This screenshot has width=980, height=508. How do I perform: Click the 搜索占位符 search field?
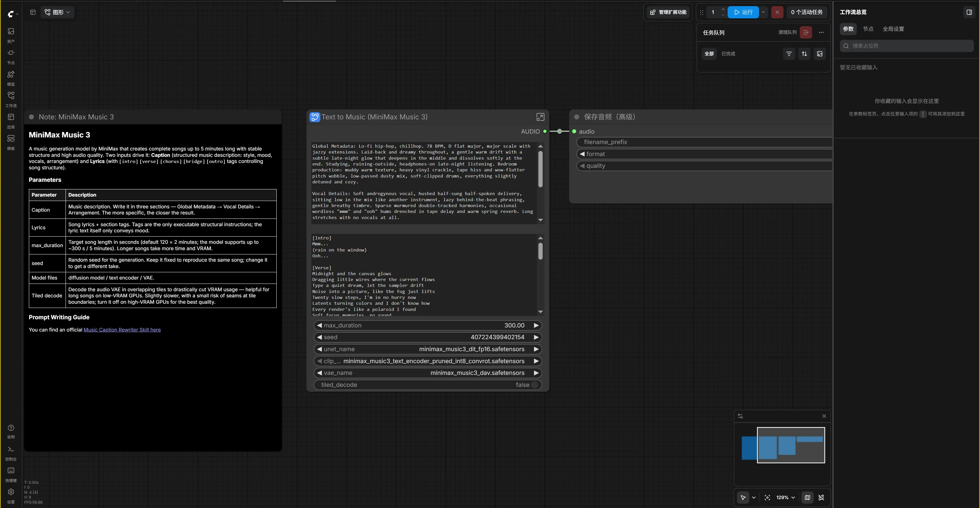pos(906,46)
